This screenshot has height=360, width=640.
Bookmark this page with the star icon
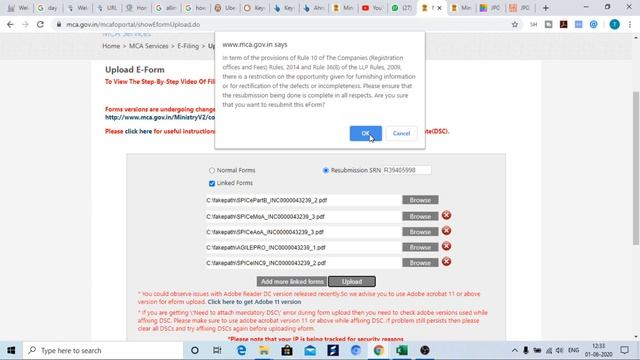[x=515, y=24]
